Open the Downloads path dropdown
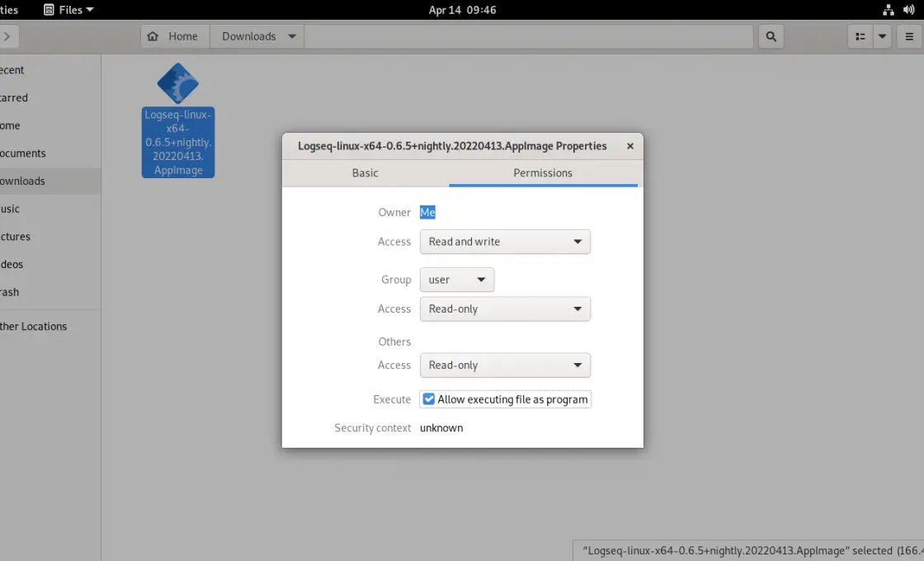Viewport: 924px width, 561px height. 257,36
